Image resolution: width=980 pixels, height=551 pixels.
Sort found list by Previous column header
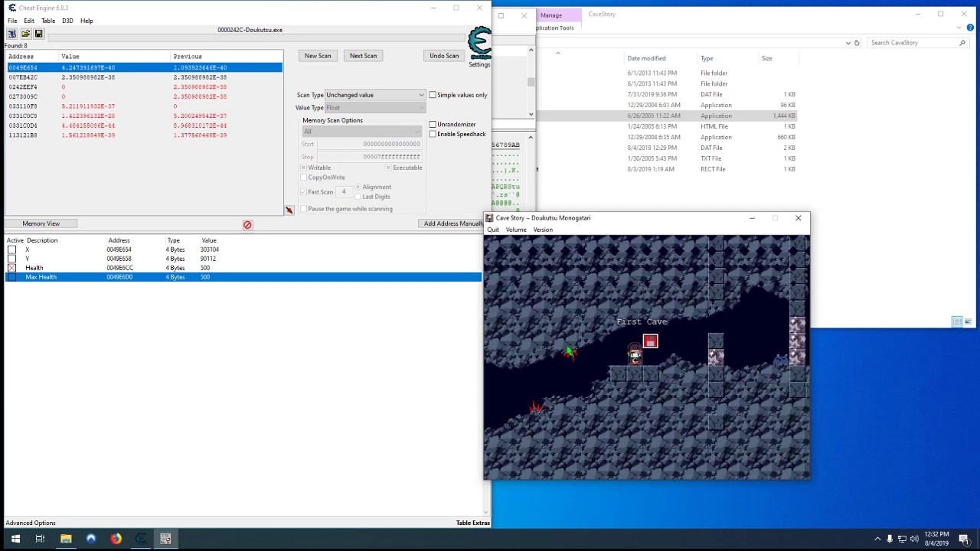[188, 57]
